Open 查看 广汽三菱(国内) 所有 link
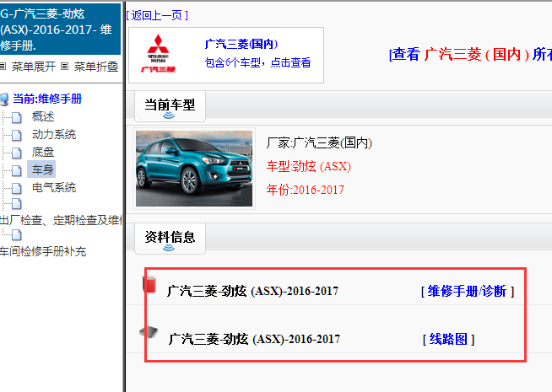Viewport: 552px width, 392px height. tap(470, 54)
